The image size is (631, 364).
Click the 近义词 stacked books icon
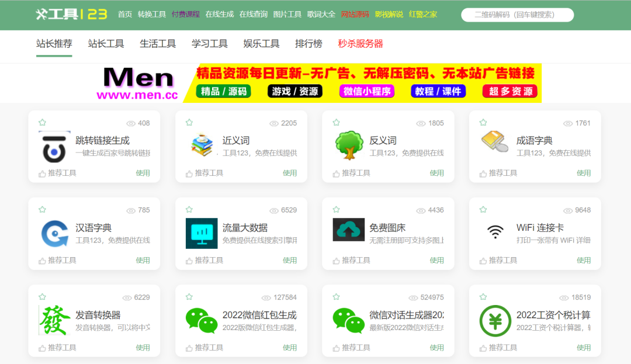(x=201, y=144)
